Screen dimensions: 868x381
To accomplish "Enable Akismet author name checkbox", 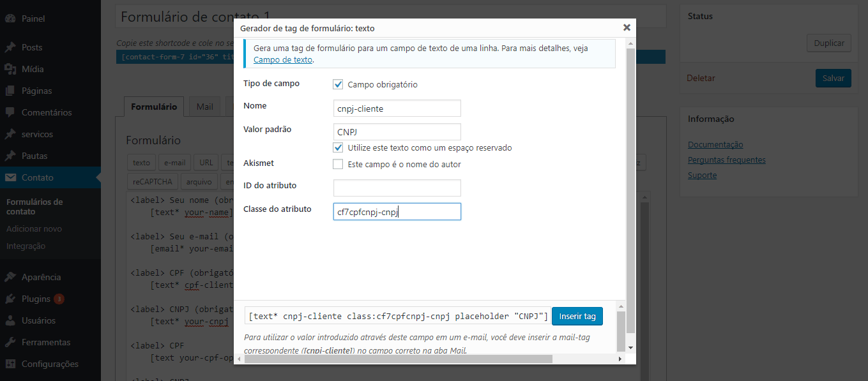I will click(x=339, y=164).
